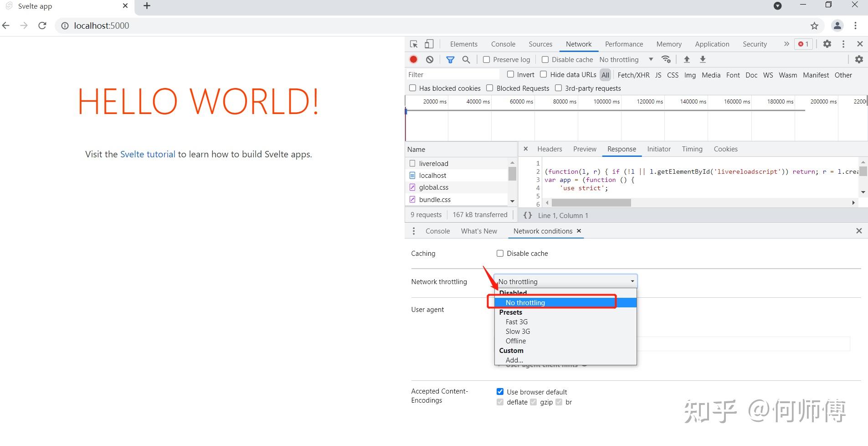Click the record network log button
The image size is (868, 446).
[413, 59]
